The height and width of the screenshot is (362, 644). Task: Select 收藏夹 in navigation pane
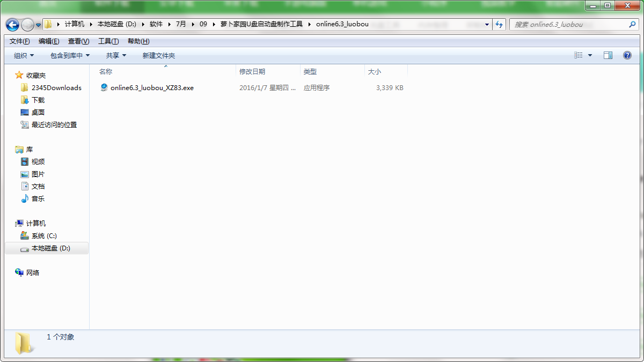[x=36, y=75]
